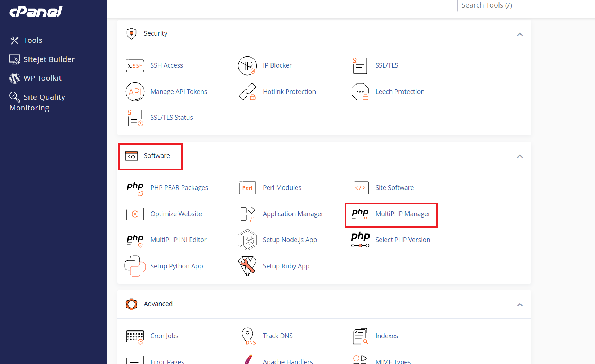Open WP Toolkit in the sidebar

click(x=36, y=78)
